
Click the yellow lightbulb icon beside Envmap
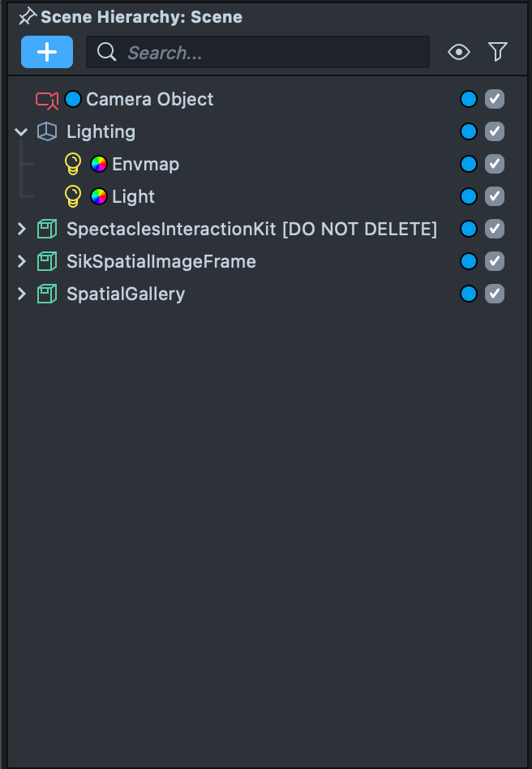click(73, 164)
